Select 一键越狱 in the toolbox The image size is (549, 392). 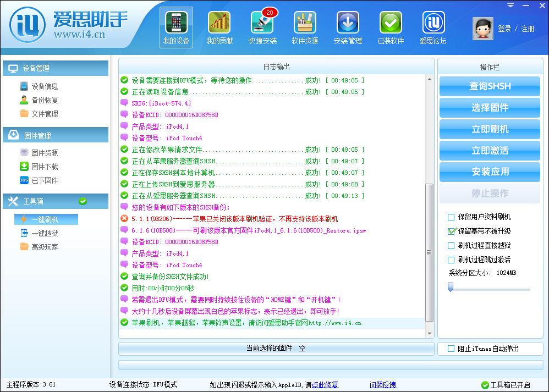(x=39, y=233)
